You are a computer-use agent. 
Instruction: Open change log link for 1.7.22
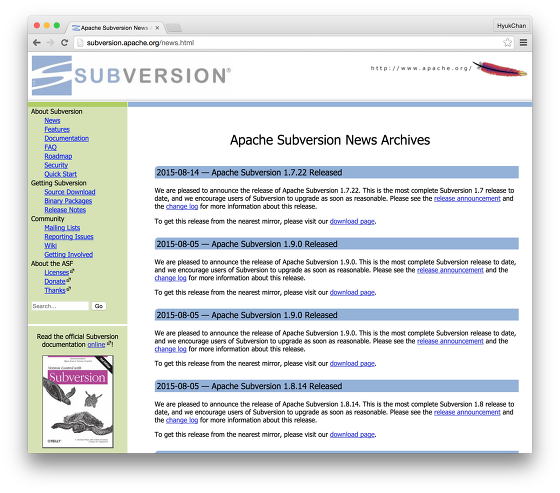[182, 206]
